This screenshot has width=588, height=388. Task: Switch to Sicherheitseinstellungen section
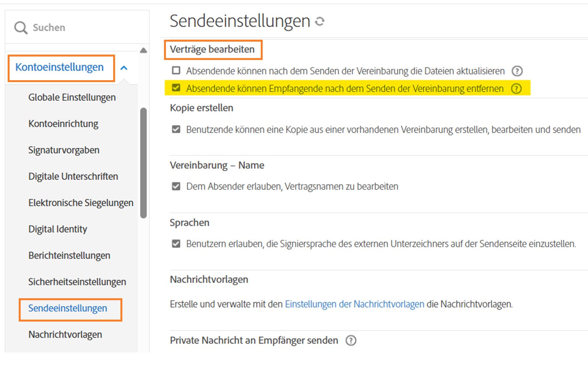click(x=77, y=282)
